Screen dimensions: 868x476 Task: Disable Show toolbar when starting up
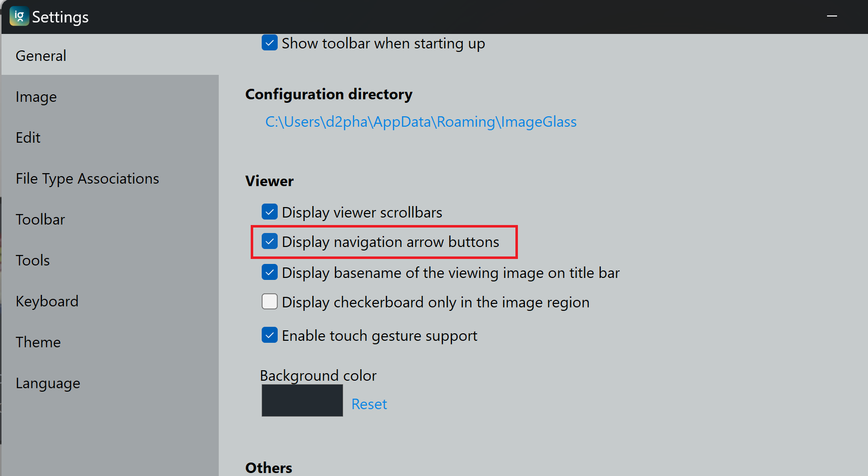(x=269, y=43)
